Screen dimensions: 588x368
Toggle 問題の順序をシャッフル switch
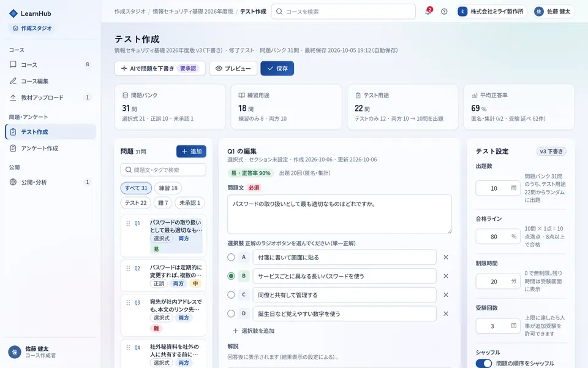click(x=484, y=363)
